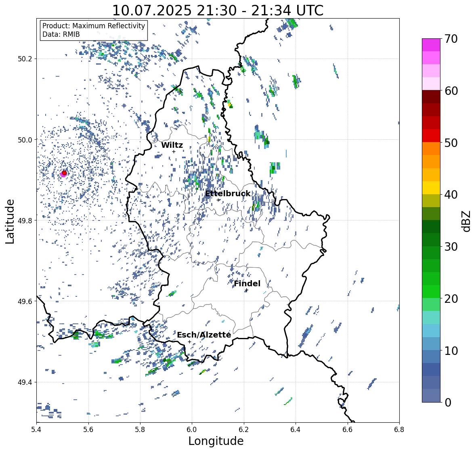This screenshot has width=476, height=451.
Task: Click the colorbar tick label 20
Action: point(451,299)
